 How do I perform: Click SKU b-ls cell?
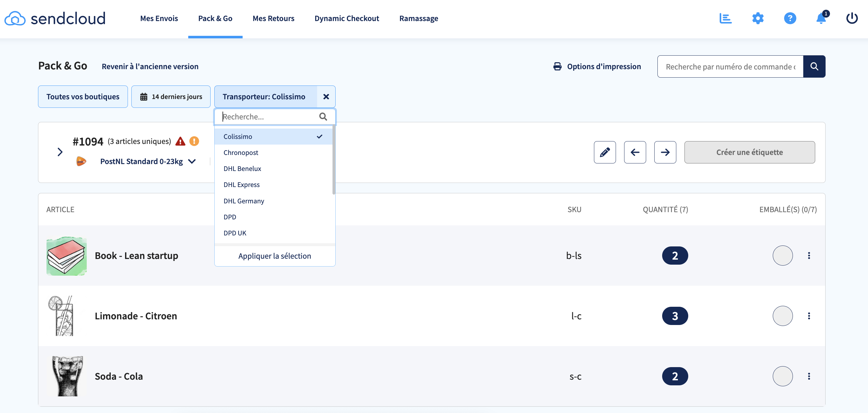point(574,256)
